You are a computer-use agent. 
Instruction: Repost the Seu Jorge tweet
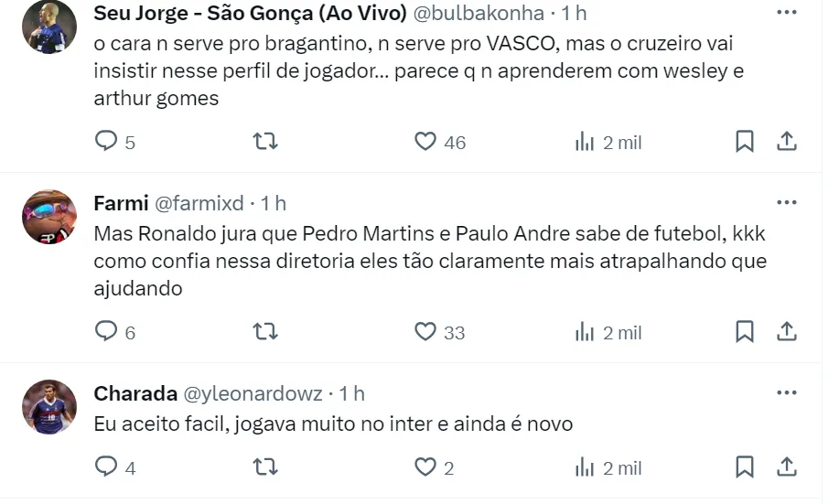coord(264,141)
